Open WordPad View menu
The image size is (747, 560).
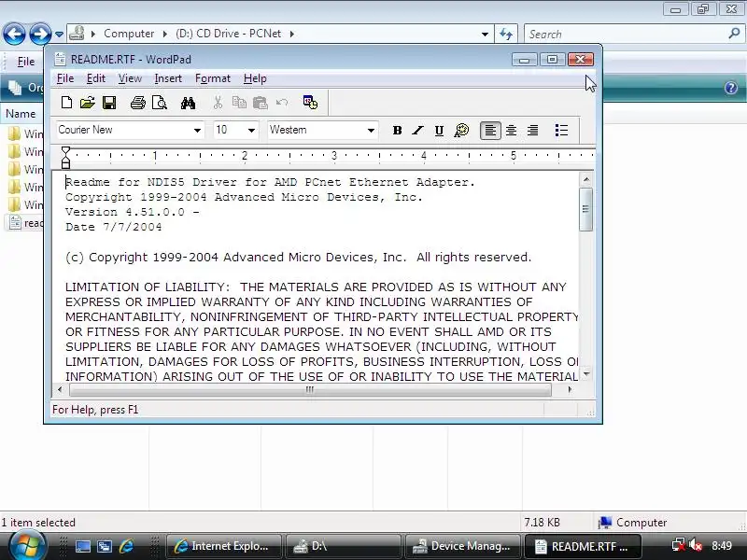(130, 78)
